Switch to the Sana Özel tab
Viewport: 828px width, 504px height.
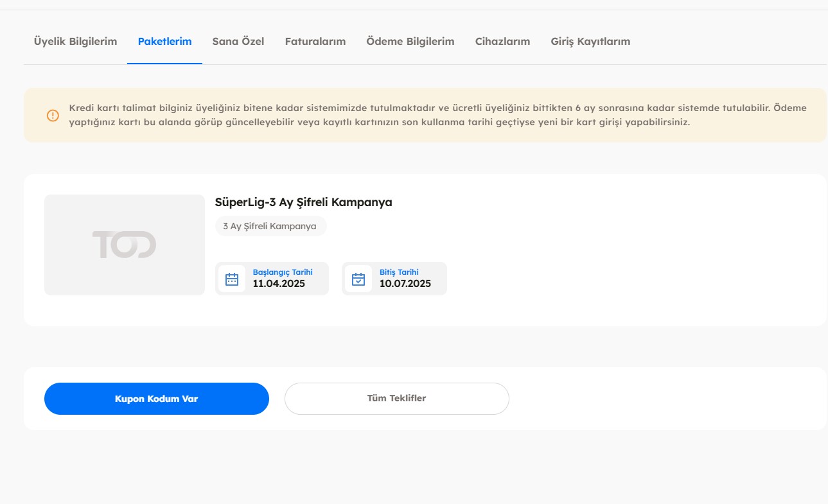point(238,42)
